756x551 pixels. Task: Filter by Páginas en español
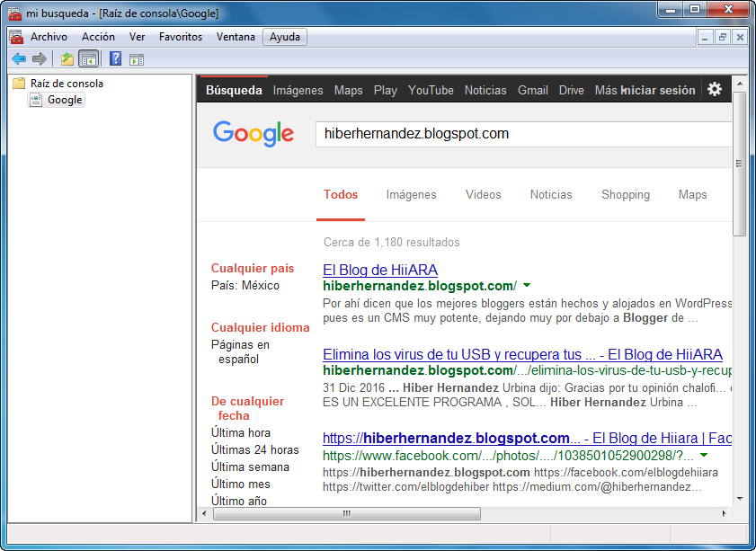point(240,352)
